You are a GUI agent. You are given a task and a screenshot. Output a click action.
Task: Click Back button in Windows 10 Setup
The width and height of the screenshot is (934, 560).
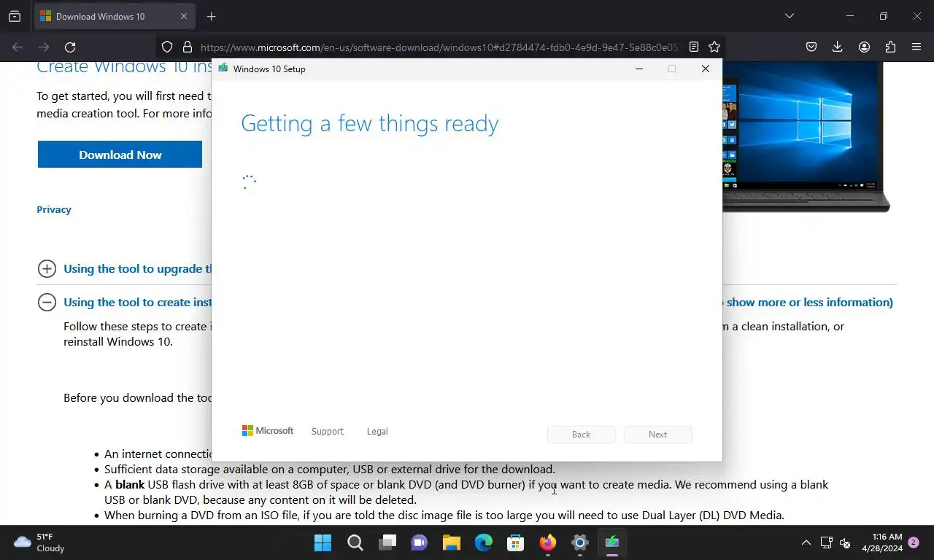pyautogui.click(x=582, y=434)
